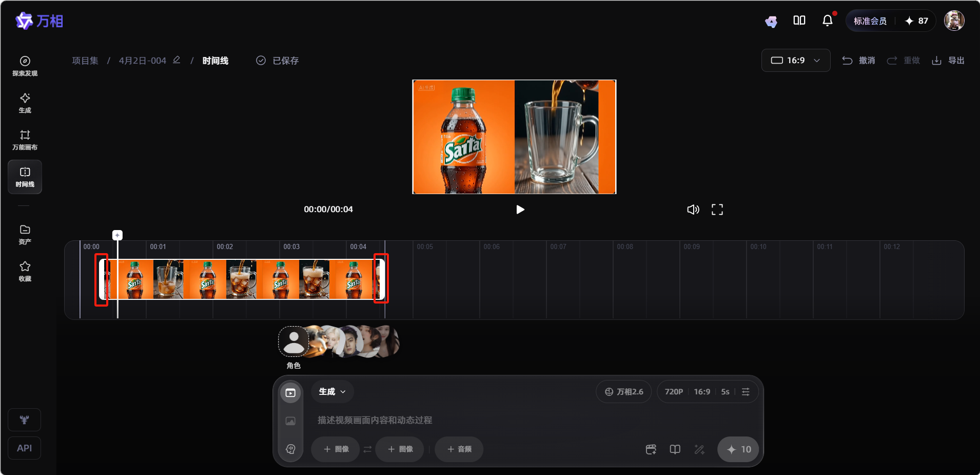The image size is (980, 475).
Task: Mute the preview volume
Action: pos(693,210)
